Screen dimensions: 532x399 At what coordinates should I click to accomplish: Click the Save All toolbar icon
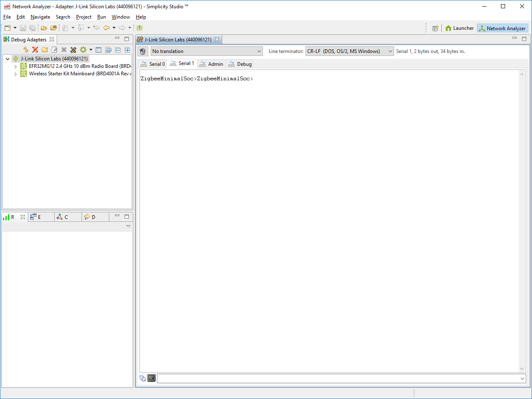32,28
